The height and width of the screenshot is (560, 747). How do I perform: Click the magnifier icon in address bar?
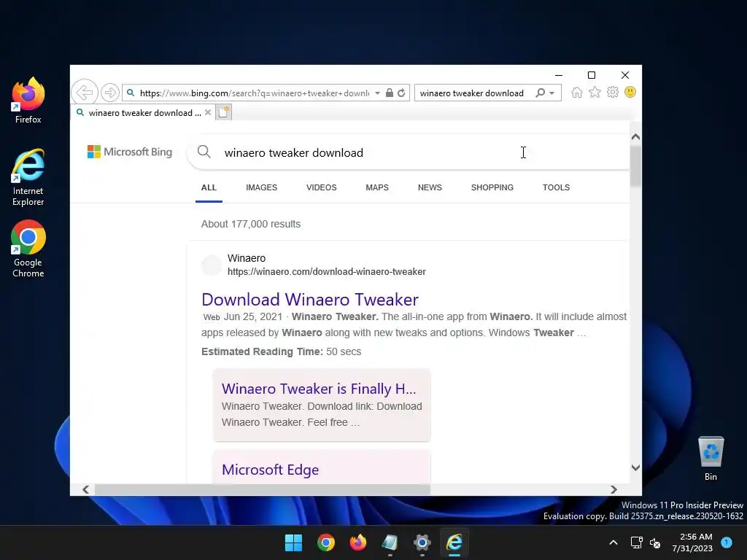tap(131, 93)
